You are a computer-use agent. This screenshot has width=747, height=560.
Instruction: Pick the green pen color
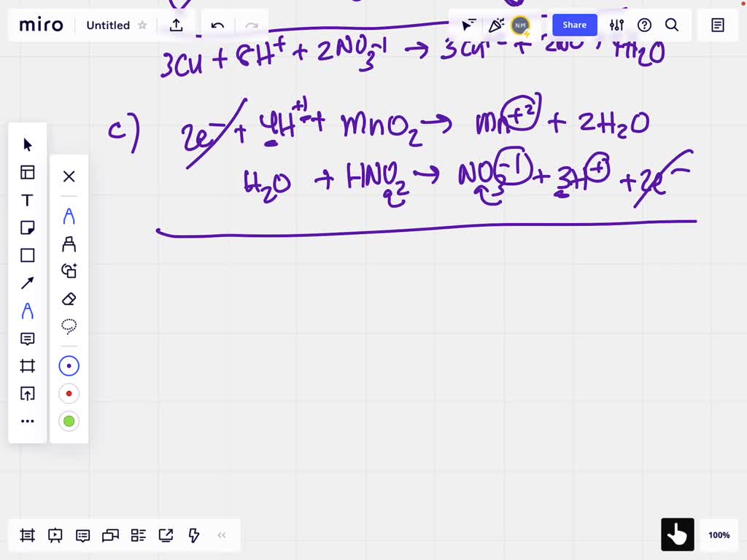(69, 421)
